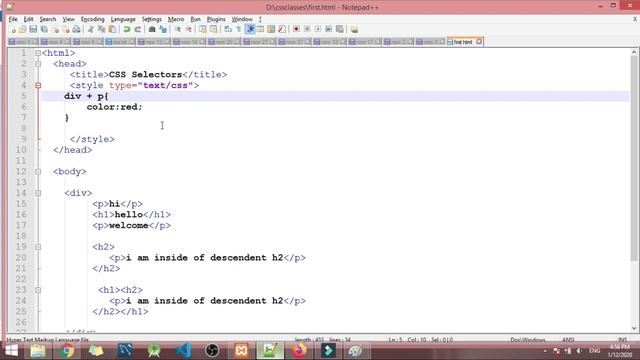
Task: Open User Defined Language dialog icon
Action: coord(260,29)
